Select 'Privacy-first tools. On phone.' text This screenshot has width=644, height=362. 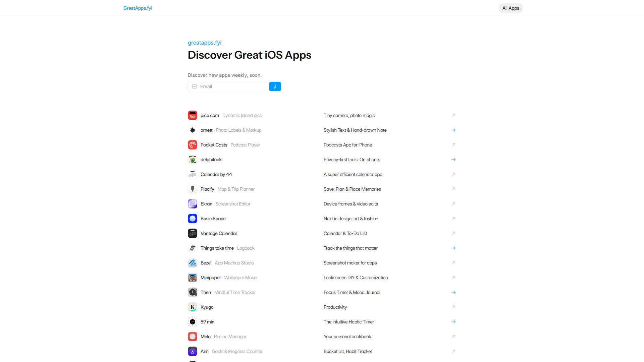point(352,160)
